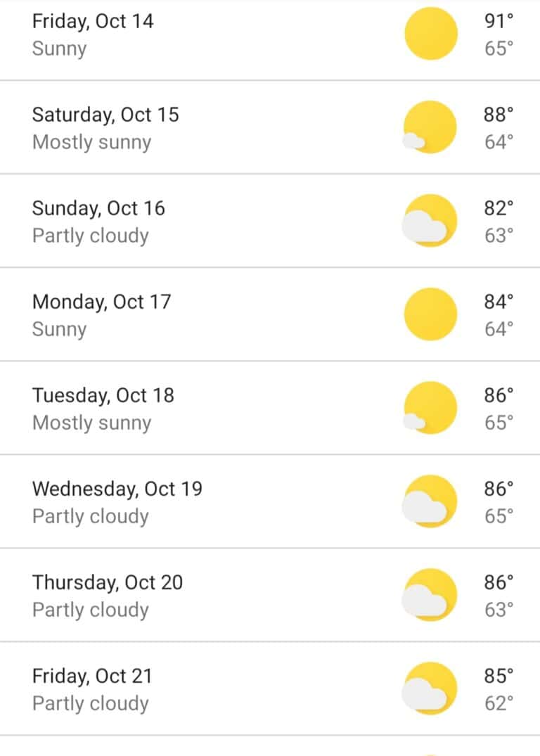Open the Tuesday, Oct 18 details
540x756 pixels.
pyautogui.click(x=270, y=408)
